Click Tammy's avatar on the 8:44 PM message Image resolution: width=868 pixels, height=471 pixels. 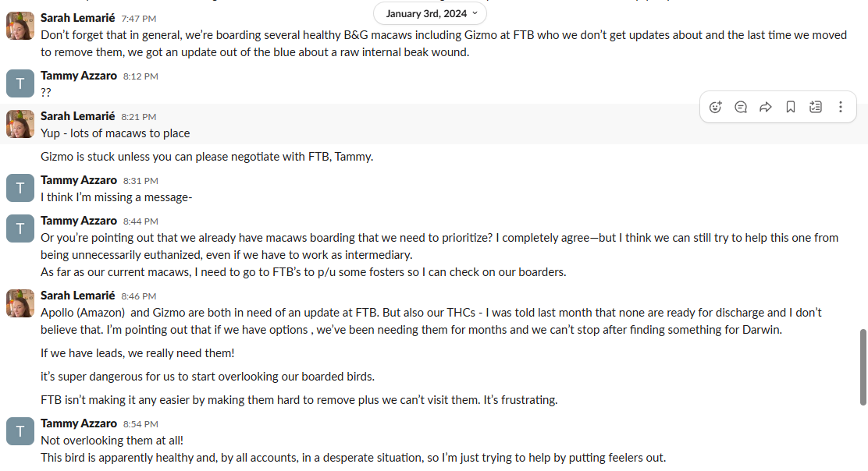click(x=20, y=228)
